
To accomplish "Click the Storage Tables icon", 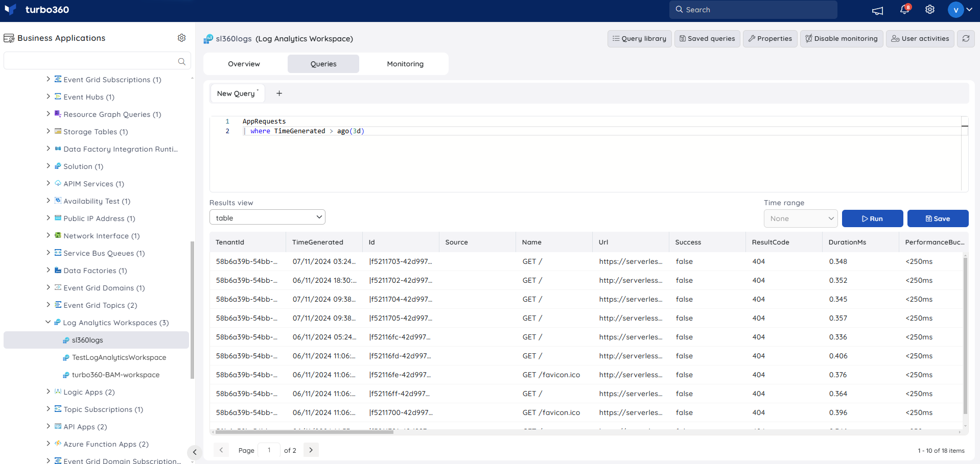I will [58, 131].
